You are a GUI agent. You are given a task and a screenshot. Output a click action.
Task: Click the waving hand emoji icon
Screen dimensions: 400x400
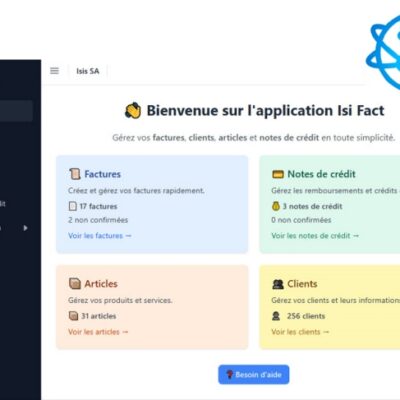pyautogui.click(x=133, y=110)
